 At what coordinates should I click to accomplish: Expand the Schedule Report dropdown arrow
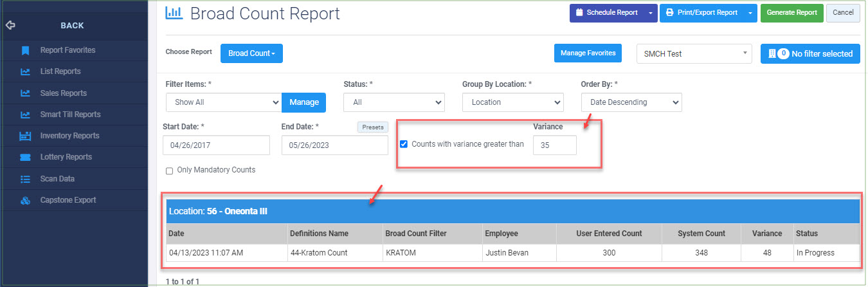(x=651, y=13)
